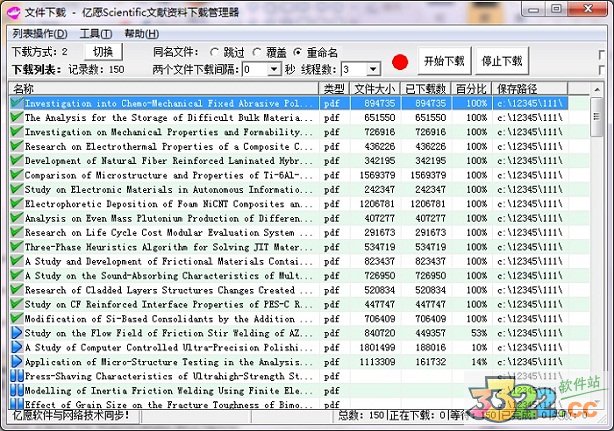The width and height of the screenshot is (614, 431).
Task: Click the blue play icon for Application of Micro-Structure Testing
Action: pyautogui.click(x=17, y=361)
